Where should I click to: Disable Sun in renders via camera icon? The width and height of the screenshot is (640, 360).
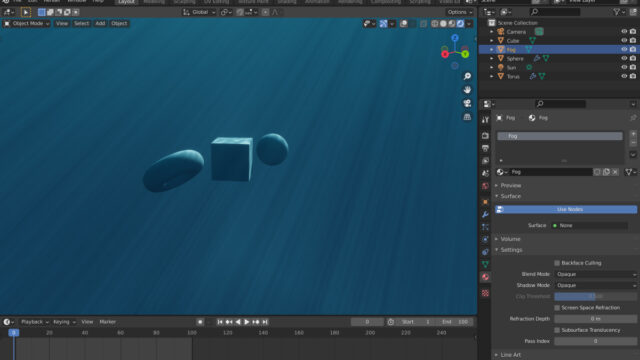(x=633, y=67)
